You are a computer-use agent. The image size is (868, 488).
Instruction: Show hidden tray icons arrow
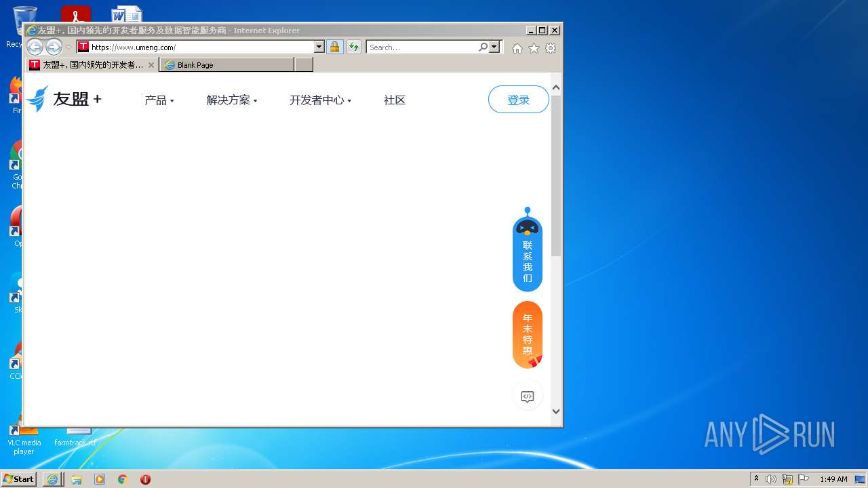pos(757,479)
